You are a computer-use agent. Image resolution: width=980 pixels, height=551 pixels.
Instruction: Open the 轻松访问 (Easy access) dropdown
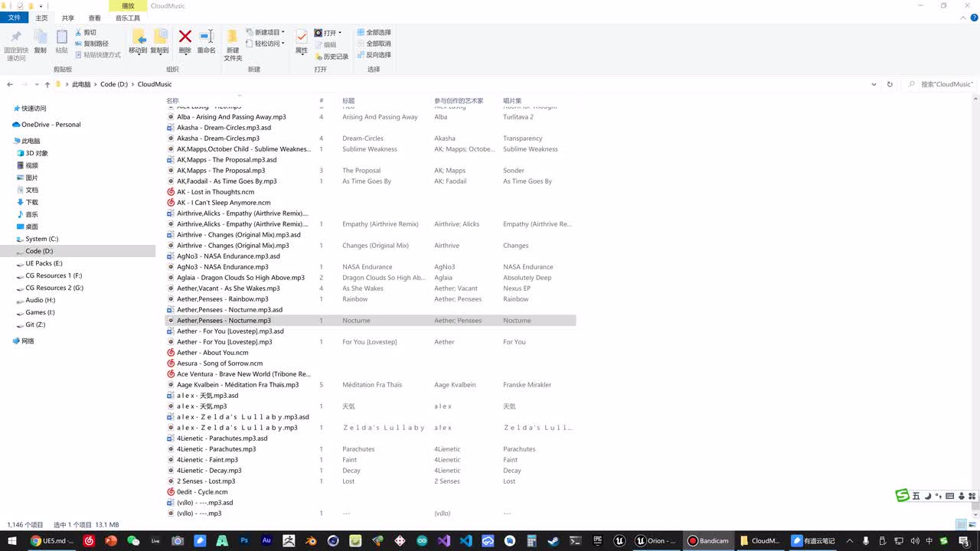(x=265, y=44)
